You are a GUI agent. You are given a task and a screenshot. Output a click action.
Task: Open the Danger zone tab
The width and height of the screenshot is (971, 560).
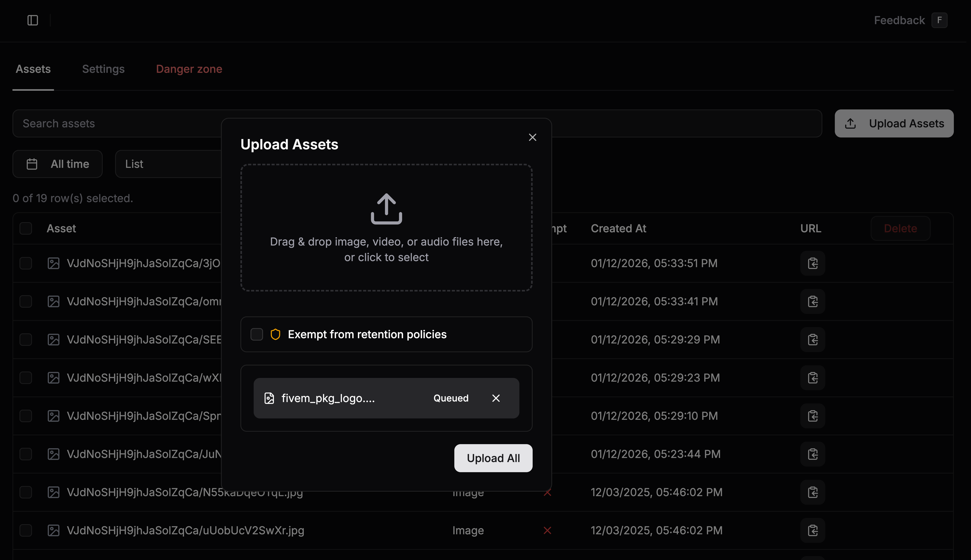click(189, 69)
